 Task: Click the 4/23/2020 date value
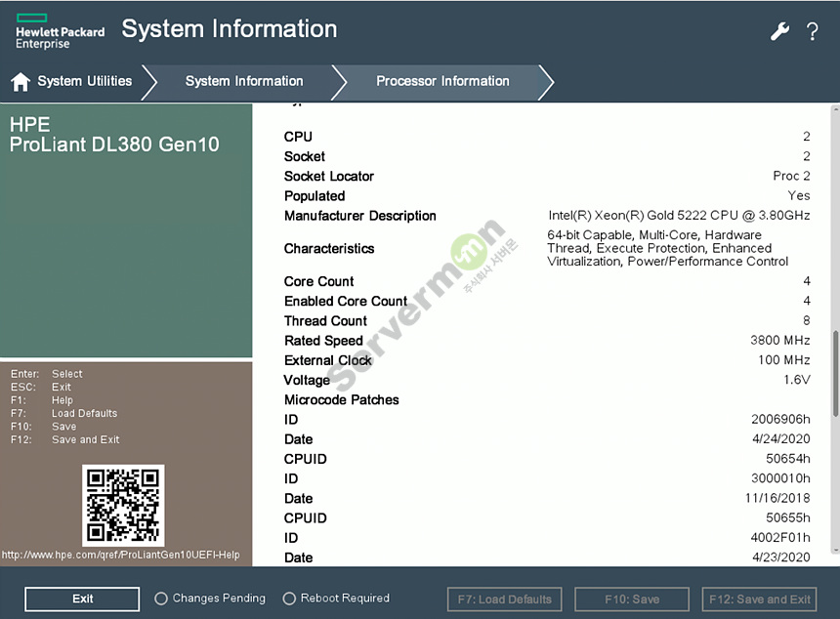coord(781,557)
